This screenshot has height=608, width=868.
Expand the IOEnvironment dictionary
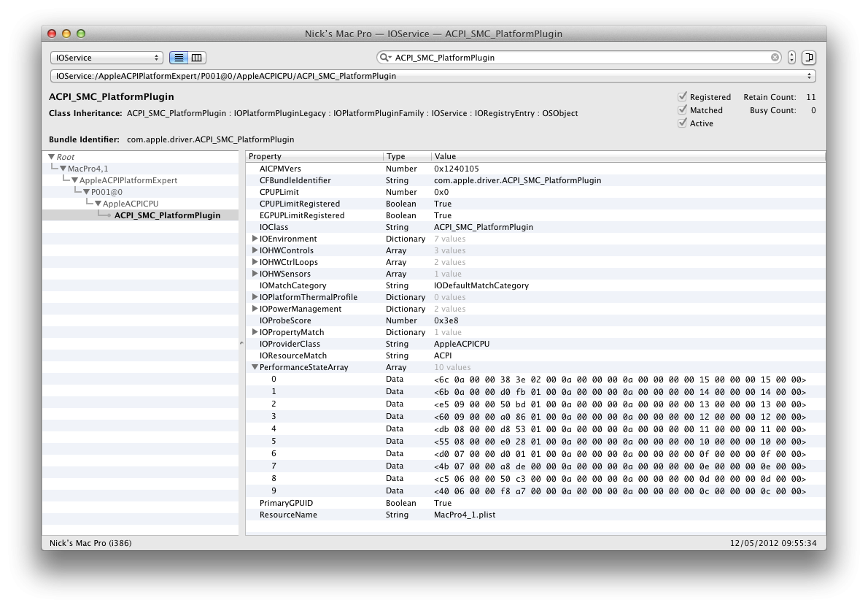255,239
